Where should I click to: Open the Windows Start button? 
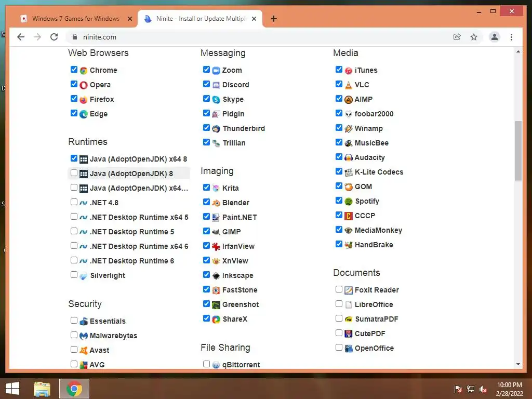coord(12,389)
